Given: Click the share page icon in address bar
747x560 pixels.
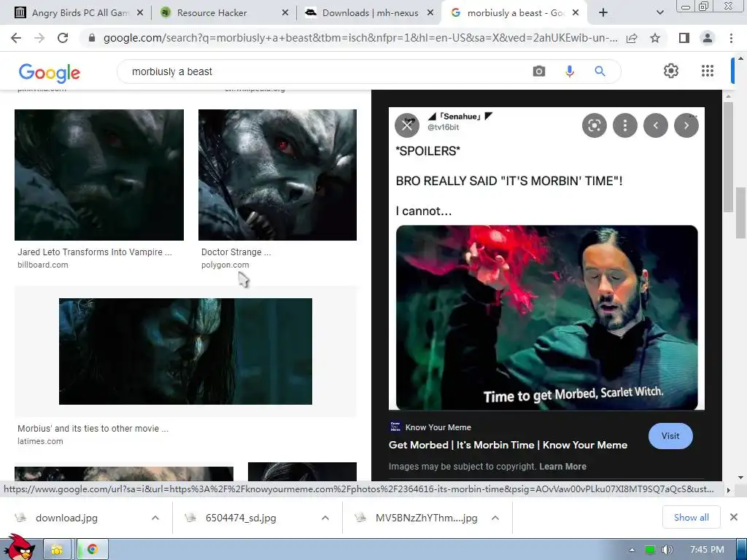Looking at the screenshot, I should coord(632,38).
